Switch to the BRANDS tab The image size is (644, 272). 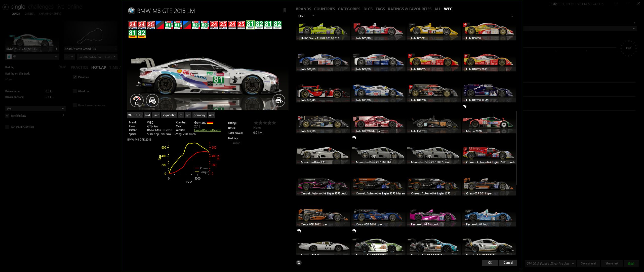[x=303, y=9]
